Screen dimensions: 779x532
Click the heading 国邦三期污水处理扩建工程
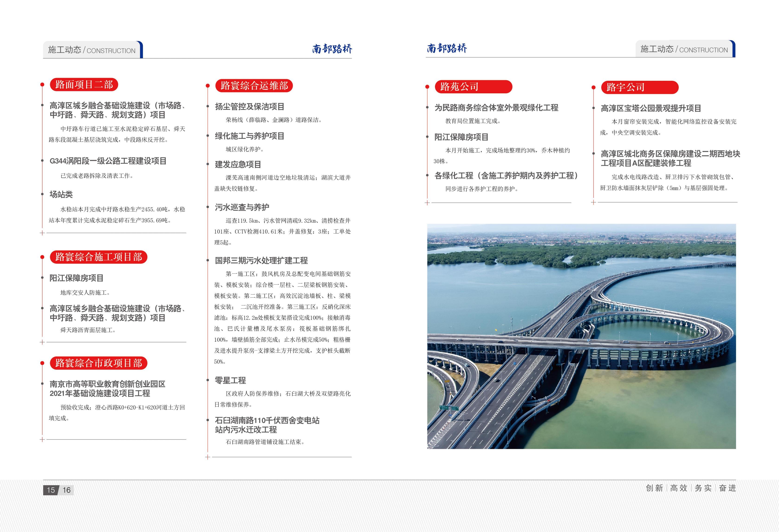(x=261, y=260)
